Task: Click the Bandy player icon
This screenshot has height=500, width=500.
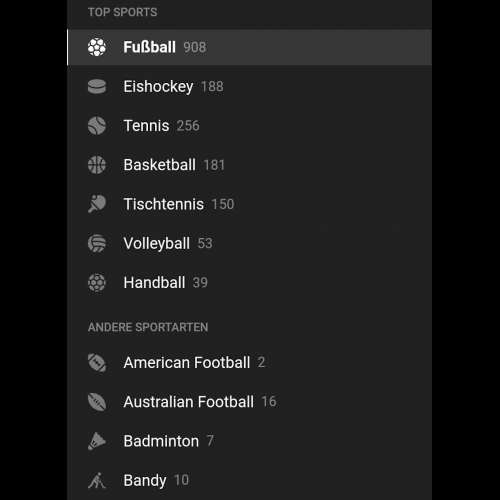Action: 97,480
